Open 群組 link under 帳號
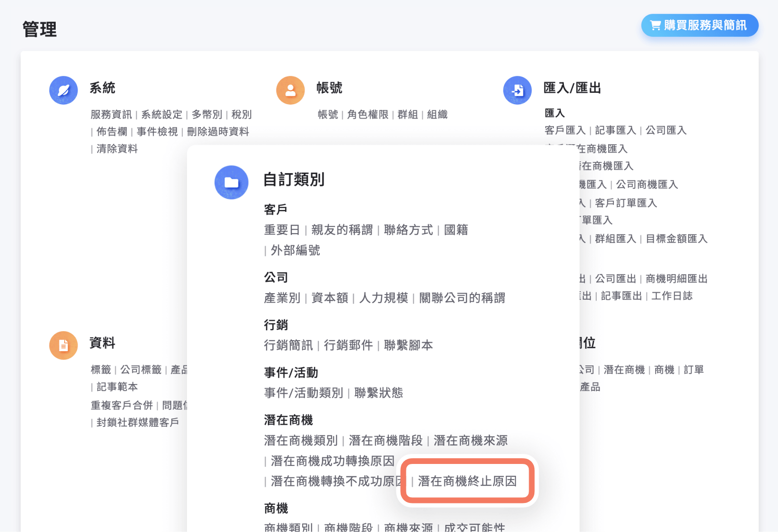The image size is (778, 532). pyautogui.click(x=408, y=115)
